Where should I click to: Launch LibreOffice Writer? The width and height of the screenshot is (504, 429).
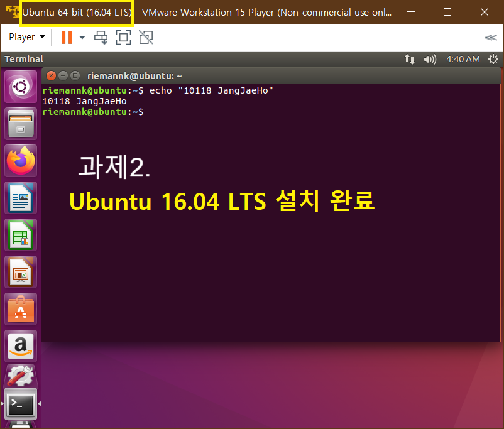click(x=21, y=198)
